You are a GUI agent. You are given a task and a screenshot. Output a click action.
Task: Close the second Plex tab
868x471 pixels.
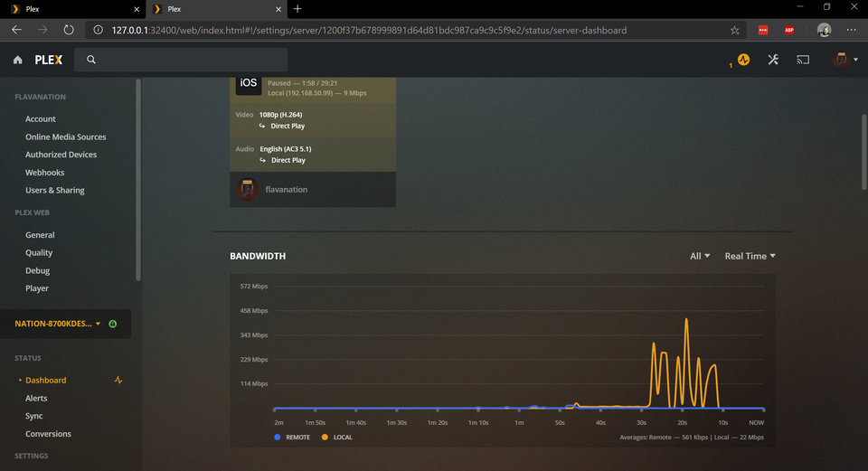click(278, 9)
